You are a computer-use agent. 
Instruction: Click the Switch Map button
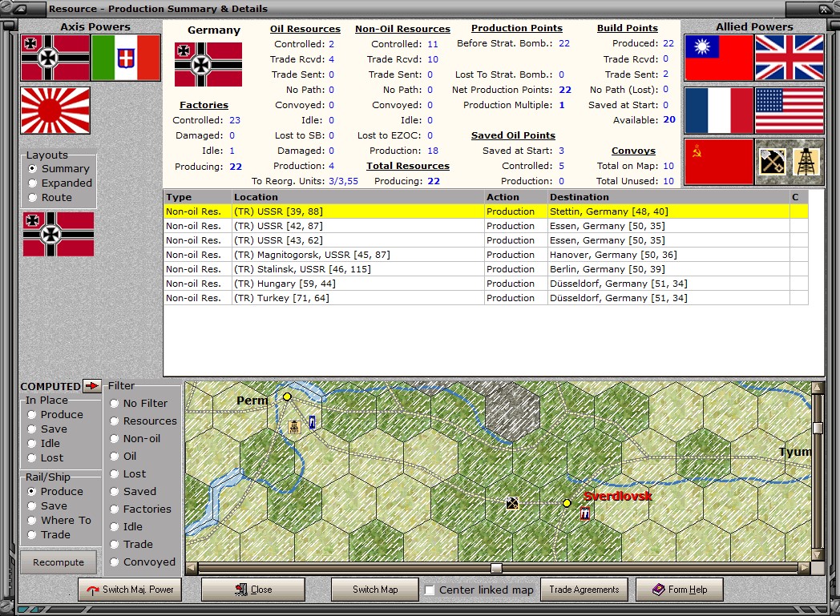pos(375,590)
